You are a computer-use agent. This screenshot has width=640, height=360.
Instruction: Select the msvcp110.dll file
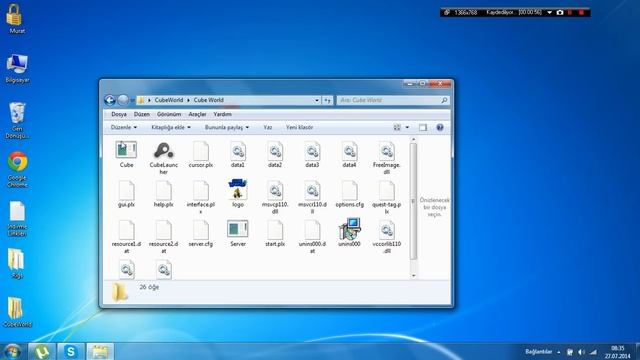[275, 197]
